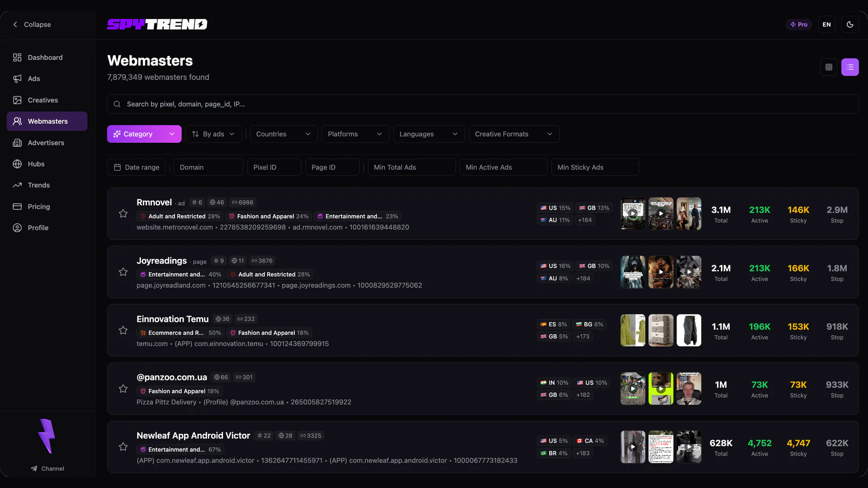Favorite the Rmnovel webmaster with the star
The height and width of the screenshot is (488, 868).
(x=123, y=213)
